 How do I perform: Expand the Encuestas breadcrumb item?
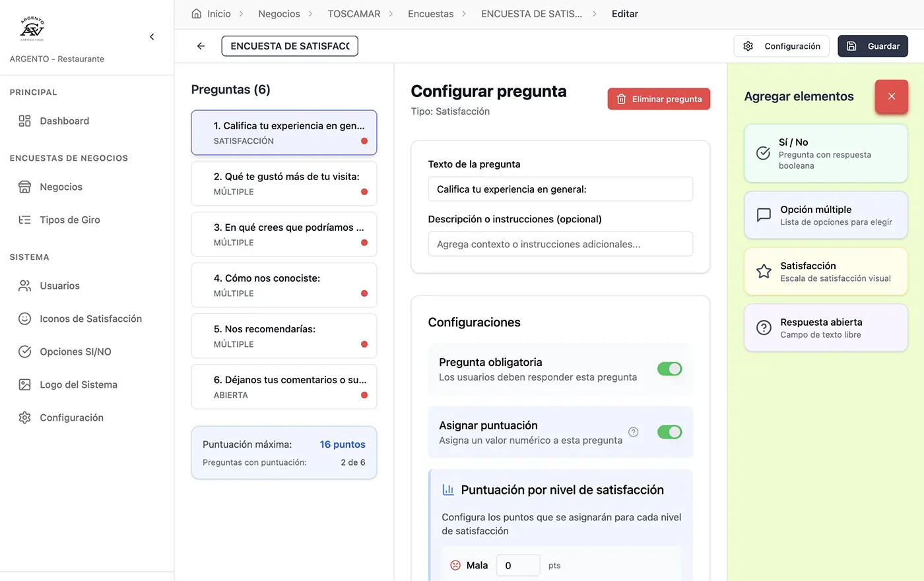pyautogui.click(x=431, y=13)
